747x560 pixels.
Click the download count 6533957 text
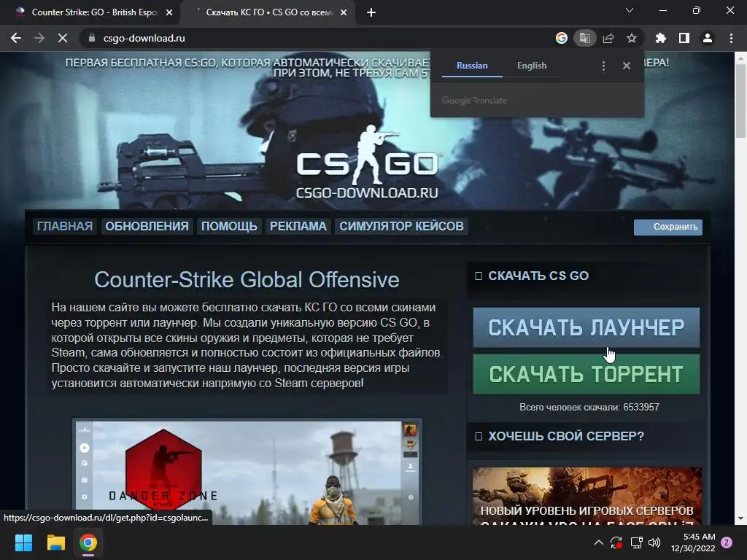[x=589, y=407]
